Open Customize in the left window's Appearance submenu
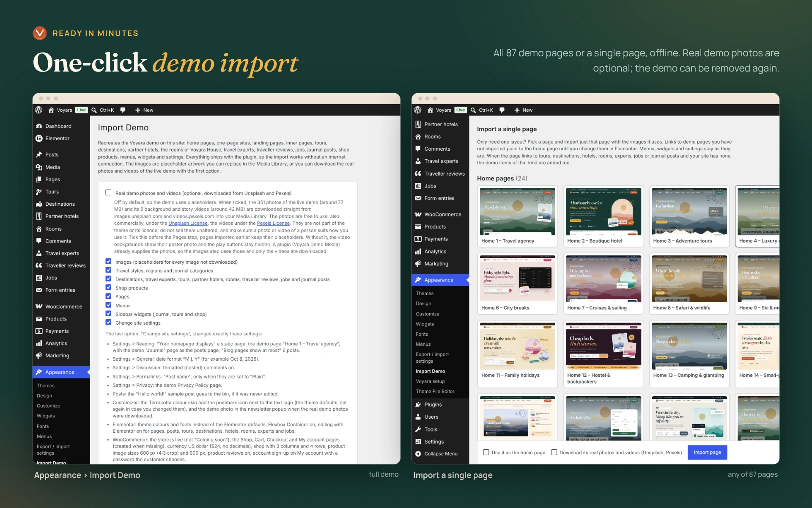Screen dimensions: 812x508 tap(48, 406)
